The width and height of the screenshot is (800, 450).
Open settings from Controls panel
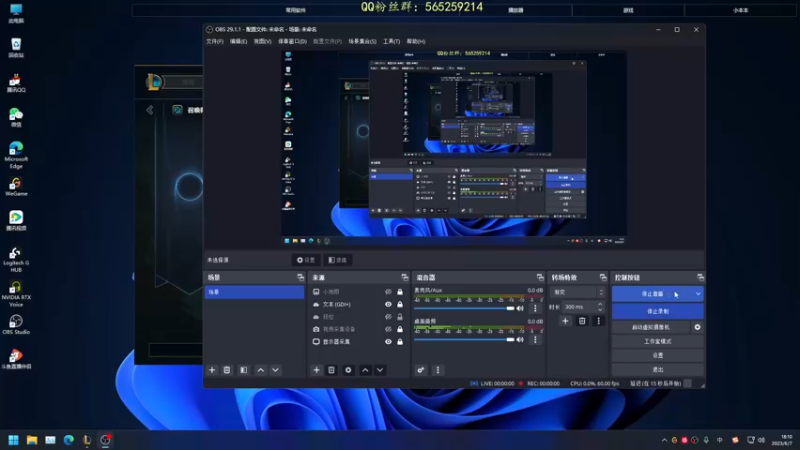[x=658, y=355]
